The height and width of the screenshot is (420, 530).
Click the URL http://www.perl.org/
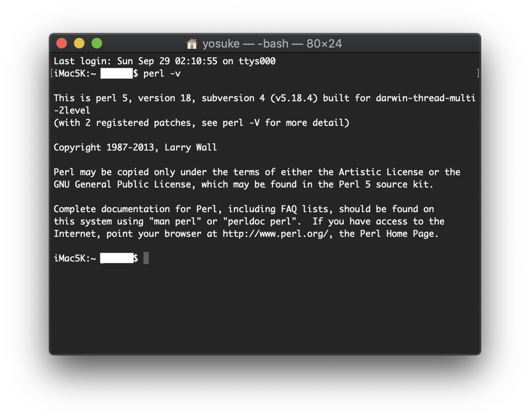[x=276, y=234]
